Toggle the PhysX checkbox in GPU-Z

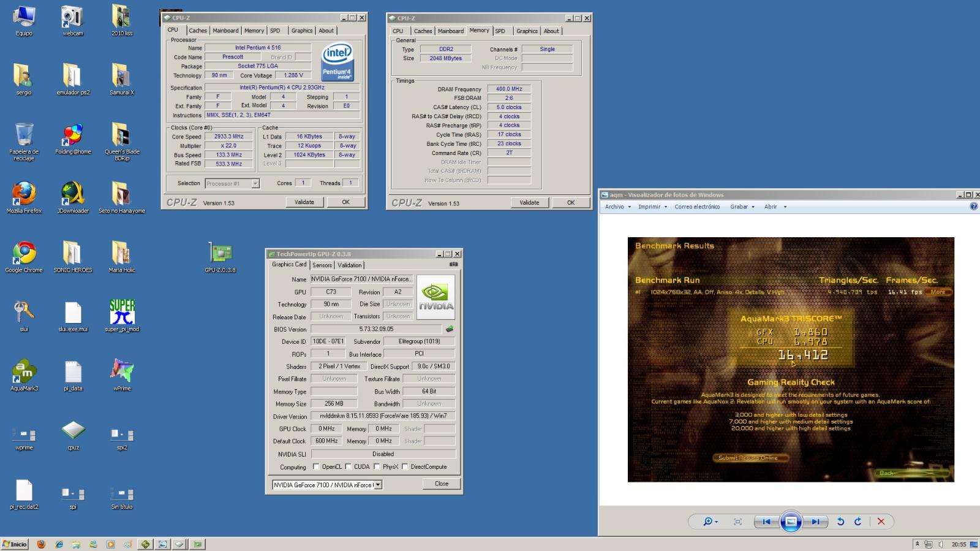coord(377,466)
